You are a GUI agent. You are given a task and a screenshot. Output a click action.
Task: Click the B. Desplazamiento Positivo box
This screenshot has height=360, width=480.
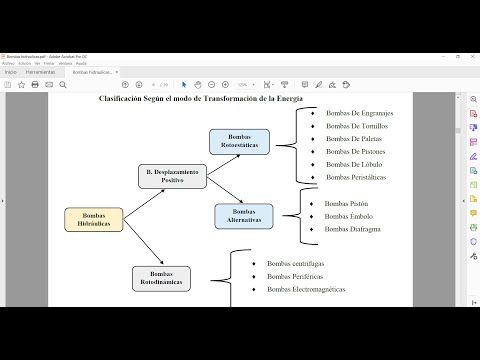pyautogui.click(x=172, y=176)
